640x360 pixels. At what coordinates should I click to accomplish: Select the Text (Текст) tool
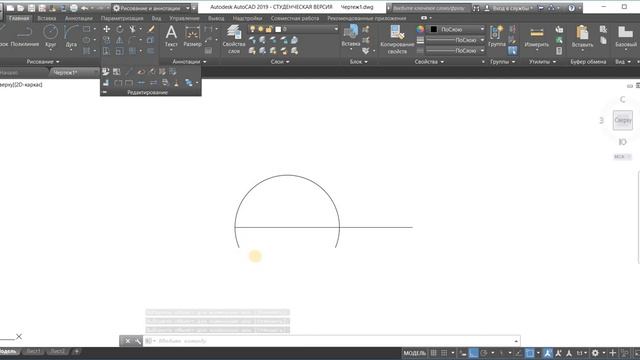pos(171,36)
